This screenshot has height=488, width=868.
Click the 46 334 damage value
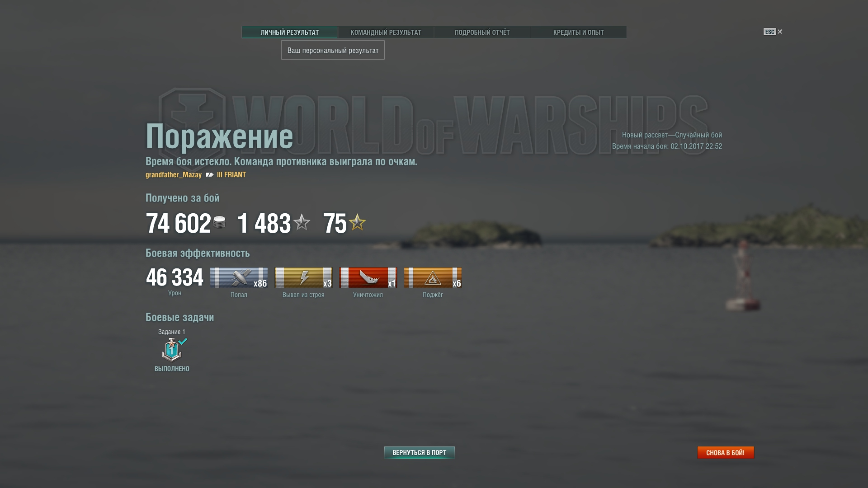point(175,277)
